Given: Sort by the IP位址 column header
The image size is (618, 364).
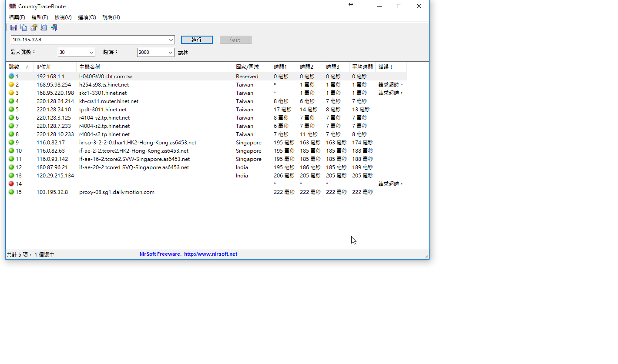Looking at the screenshot, I should point(55,67).
